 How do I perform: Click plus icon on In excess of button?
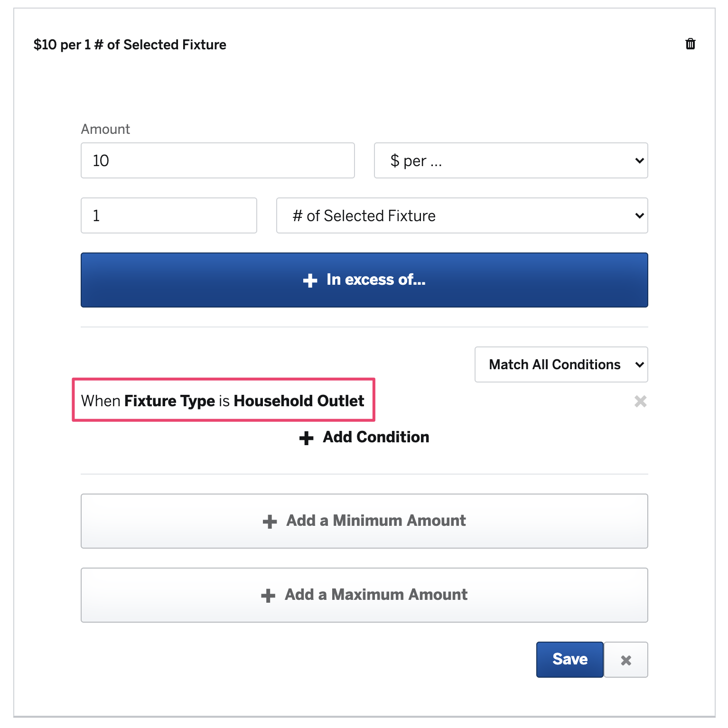310,280
